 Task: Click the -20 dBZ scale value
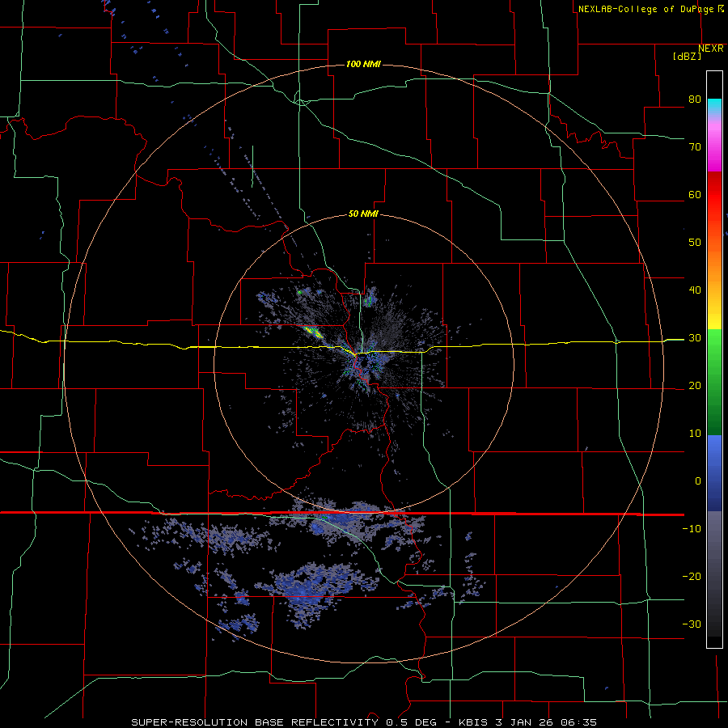[x=692, y=577]
